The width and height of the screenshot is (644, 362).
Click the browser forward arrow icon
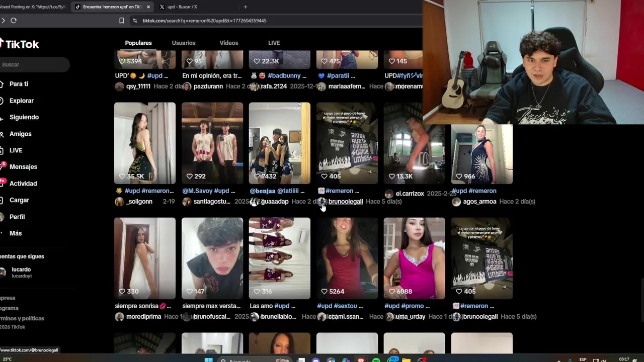coord(3,21)
